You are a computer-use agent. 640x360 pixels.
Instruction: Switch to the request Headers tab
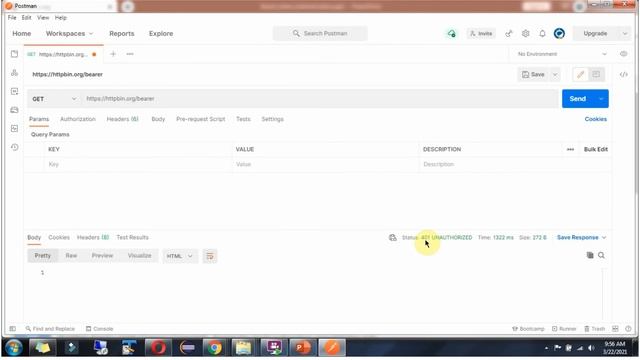[122, 119]
